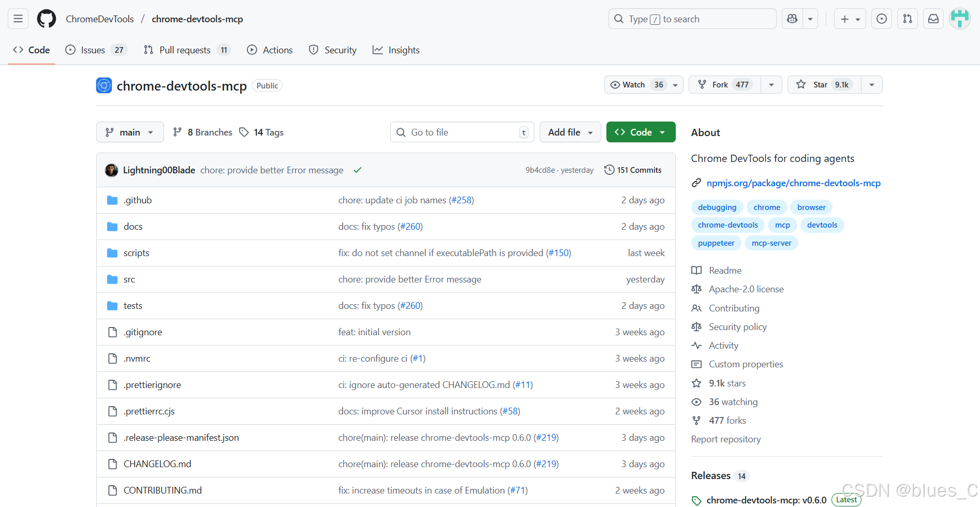Open Copilot from the search bar icon
The image size is (980, 507).
point(792,19)
